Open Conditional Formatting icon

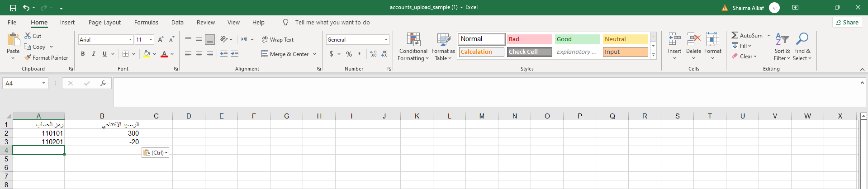tap(413, 40)
